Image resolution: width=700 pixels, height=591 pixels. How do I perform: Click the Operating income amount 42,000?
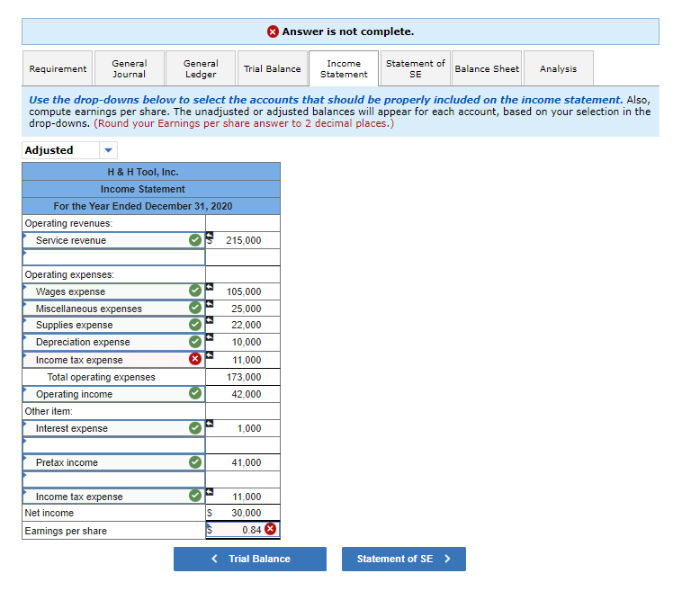[247, 394]
